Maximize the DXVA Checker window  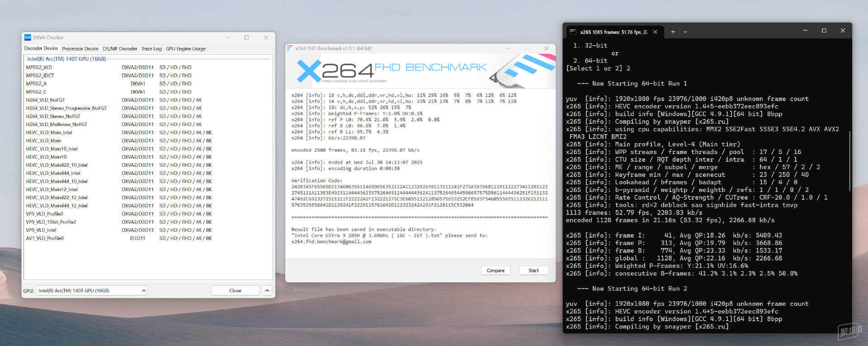point(246,37)
